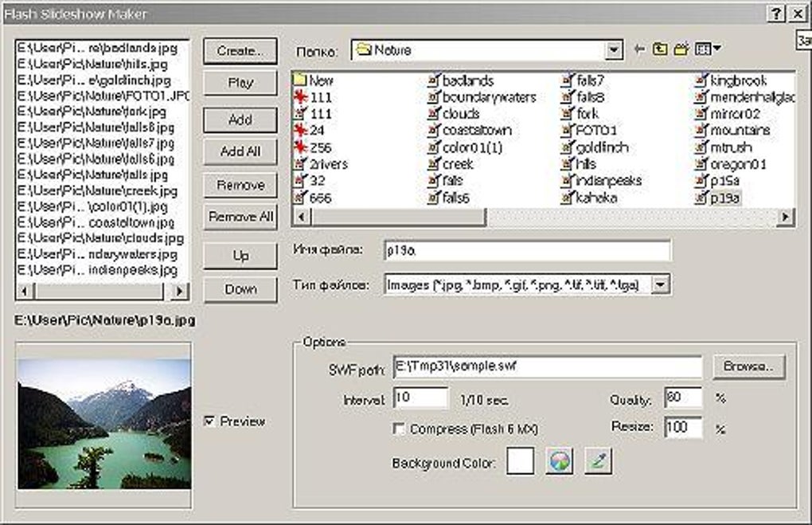The width and height of the screenshot is (812, 525).
Task: Select the first 111 file with red icon
Action: (x=313, y=97)
